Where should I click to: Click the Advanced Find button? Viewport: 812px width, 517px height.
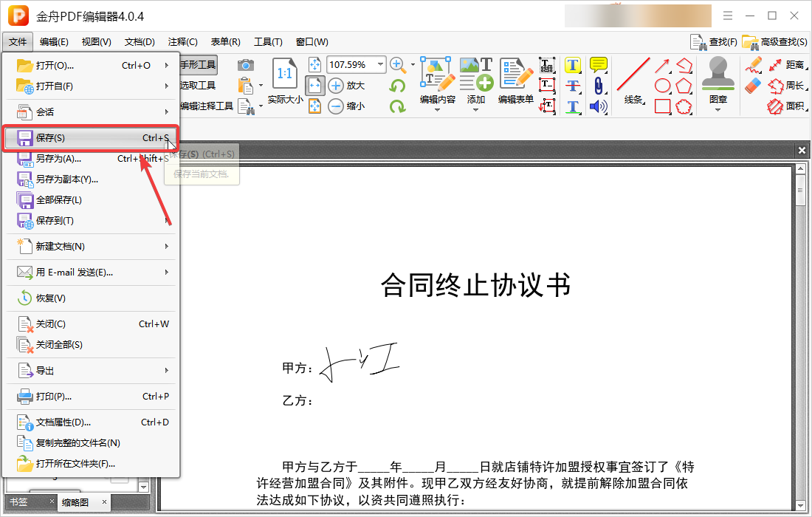coord(775,42)
